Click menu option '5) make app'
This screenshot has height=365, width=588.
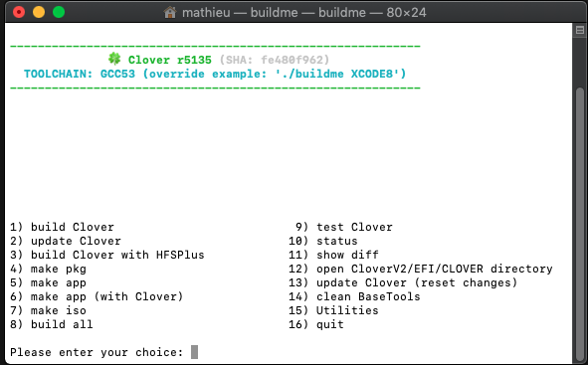48,282
